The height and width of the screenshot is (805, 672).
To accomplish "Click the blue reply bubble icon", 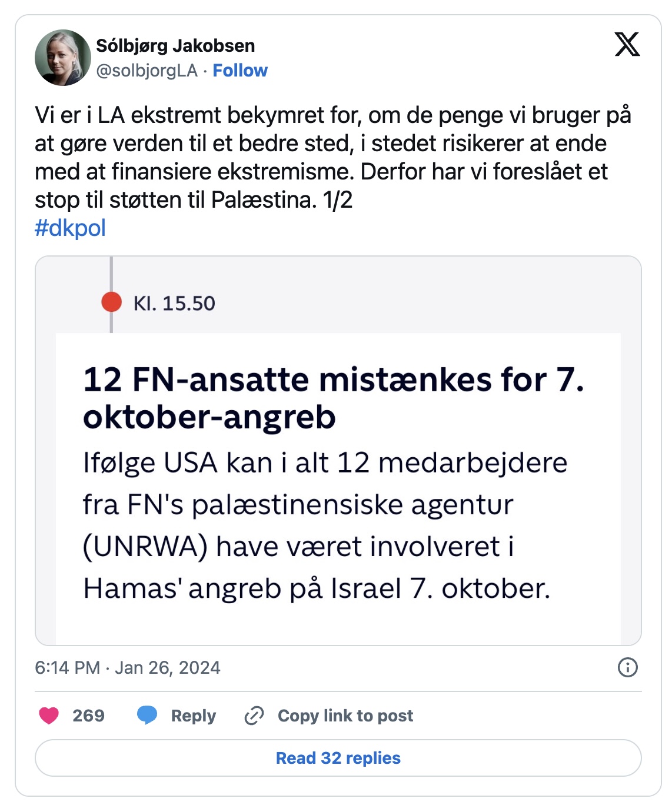I will coord(147,716).
